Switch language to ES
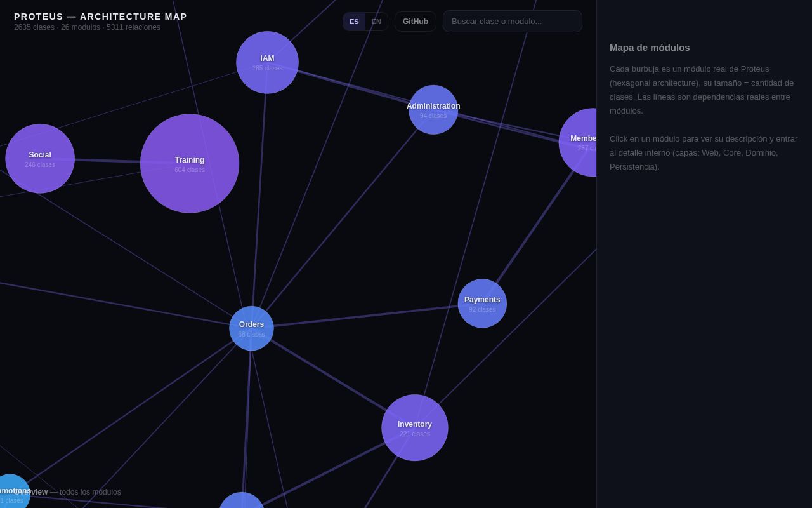 pyautogui.click(x=354, y=22)
